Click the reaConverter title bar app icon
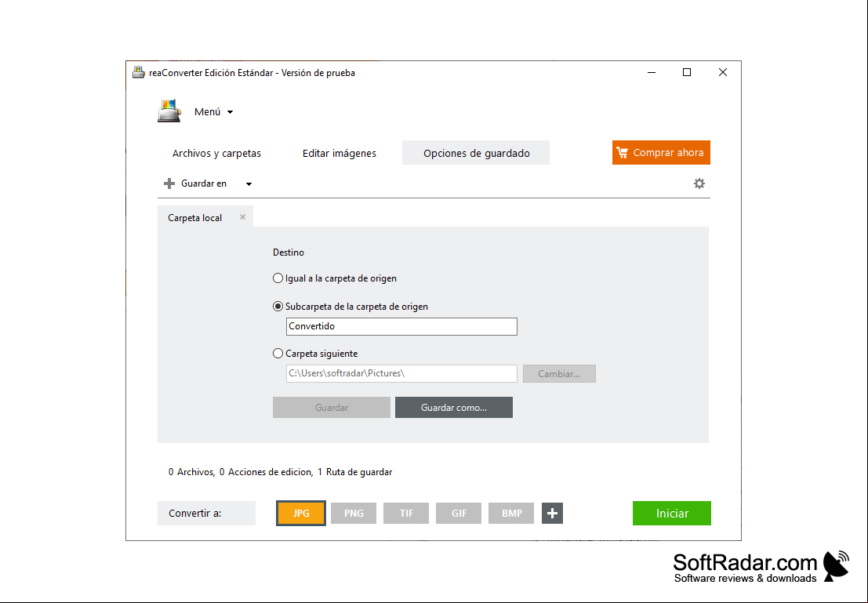Screen dimensions: 868x603 click(138, 73)
